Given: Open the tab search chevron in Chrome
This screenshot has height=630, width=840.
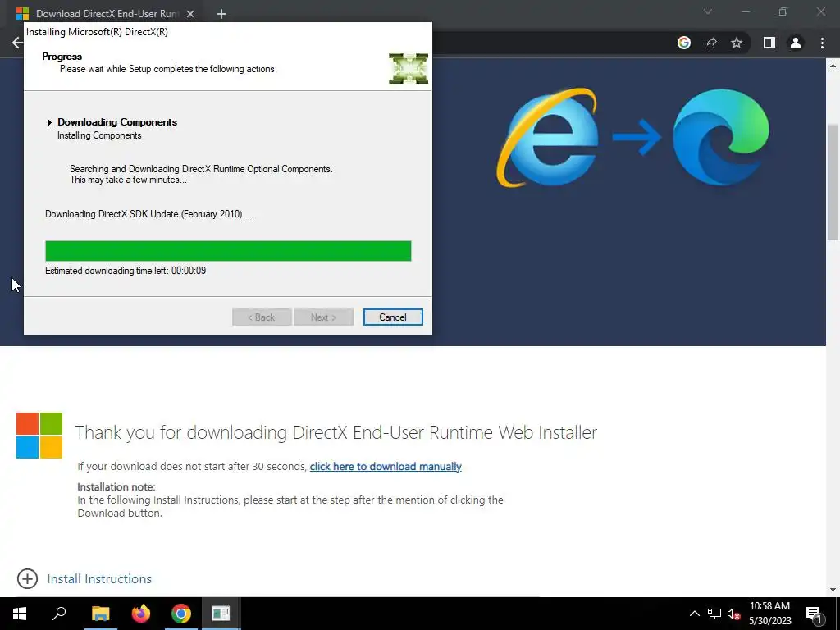Looking at the screenshot, I should pyautogui.click(x=708, y=11).
